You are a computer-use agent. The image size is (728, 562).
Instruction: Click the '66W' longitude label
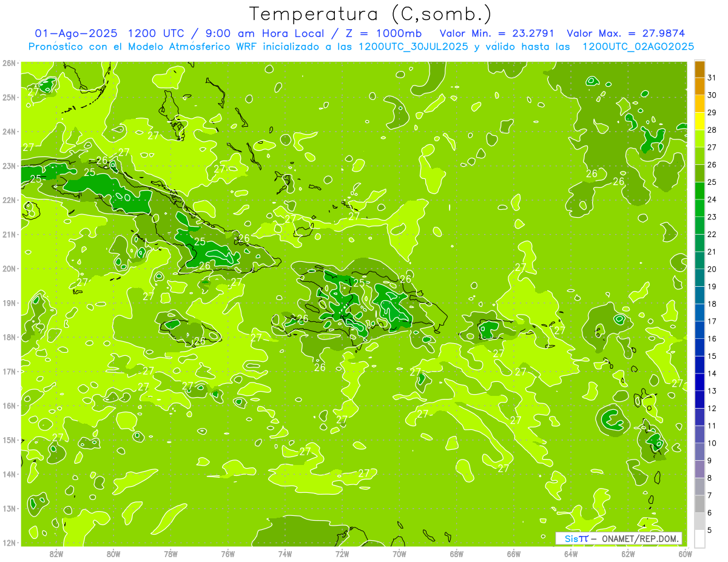(514, 554)
